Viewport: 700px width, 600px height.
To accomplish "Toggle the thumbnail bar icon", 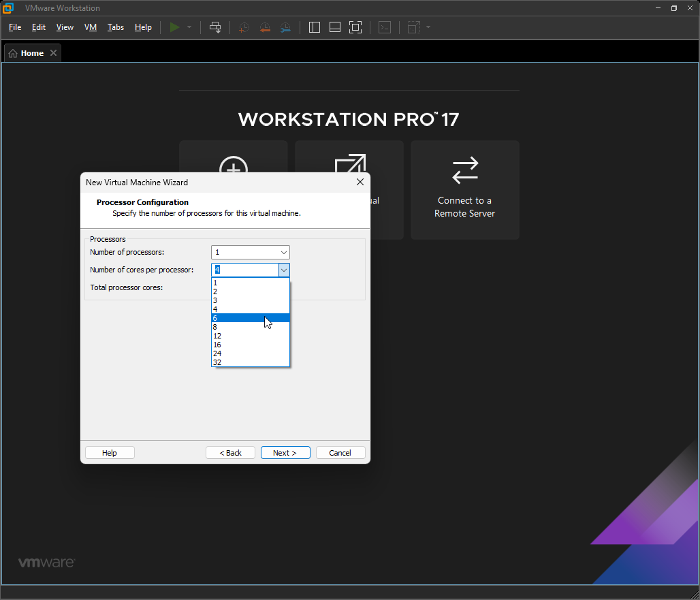I will point(335,27).
